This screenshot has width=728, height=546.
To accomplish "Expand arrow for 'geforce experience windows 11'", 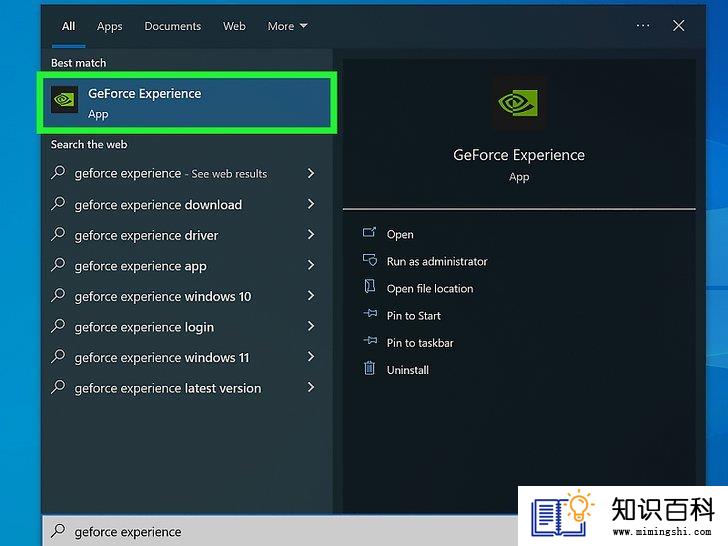I will tap(311, 357).
